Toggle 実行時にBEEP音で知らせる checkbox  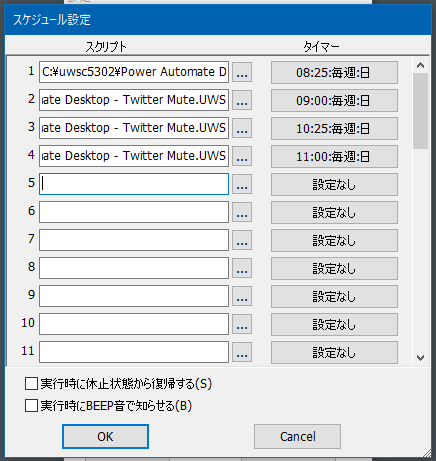coord(31,406)
